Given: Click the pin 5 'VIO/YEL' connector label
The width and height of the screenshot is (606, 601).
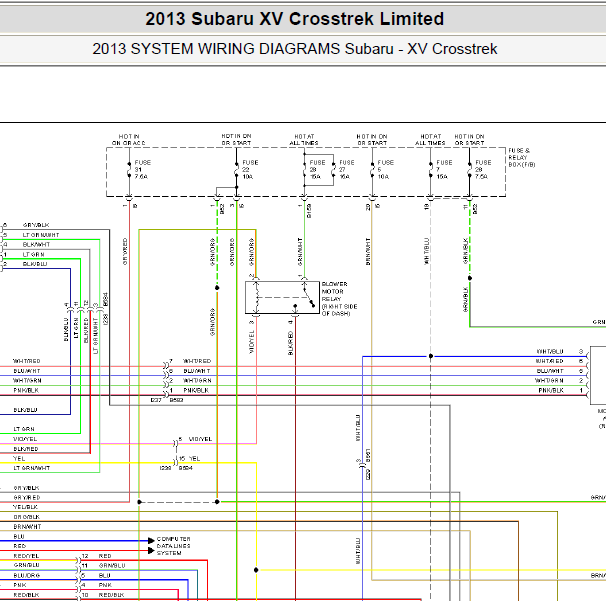Looking at the screenshot, I should point(200,439).
